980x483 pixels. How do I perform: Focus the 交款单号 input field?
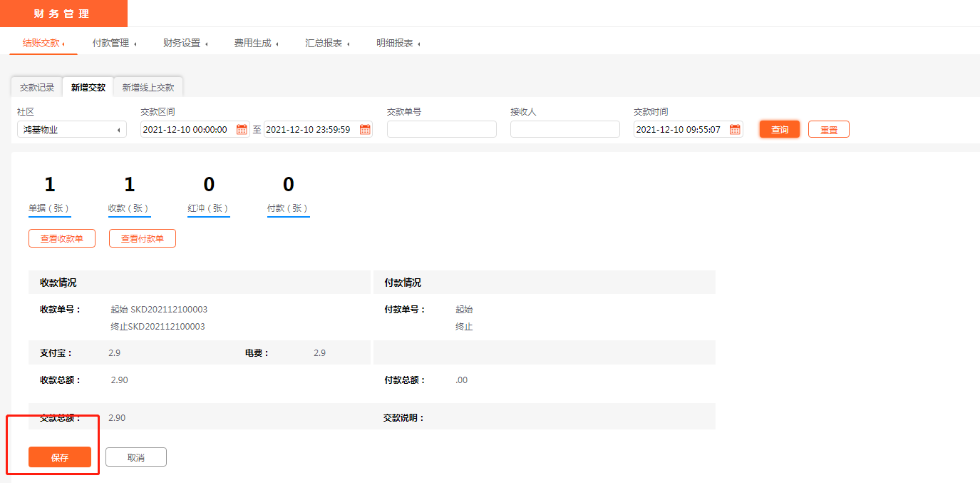pos(441,130)
